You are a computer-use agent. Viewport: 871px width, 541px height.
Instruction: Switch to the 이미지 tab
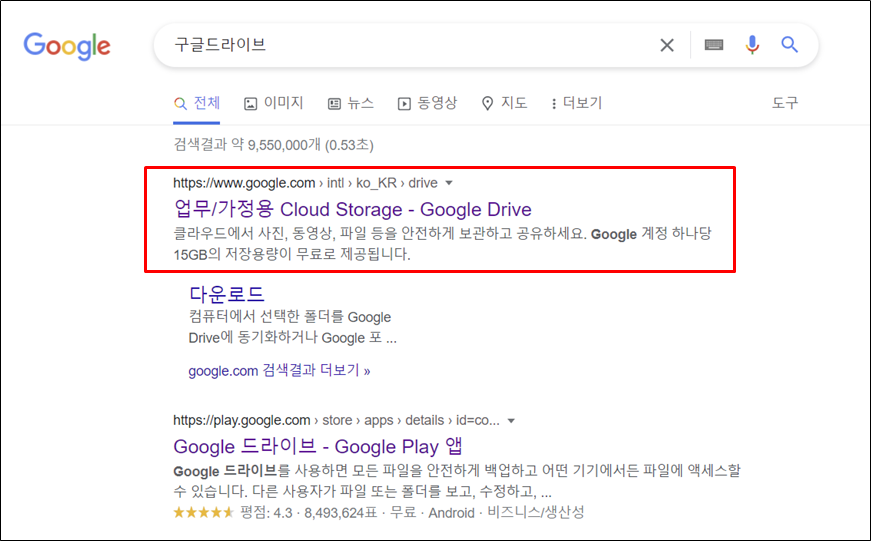click(274, 103)
